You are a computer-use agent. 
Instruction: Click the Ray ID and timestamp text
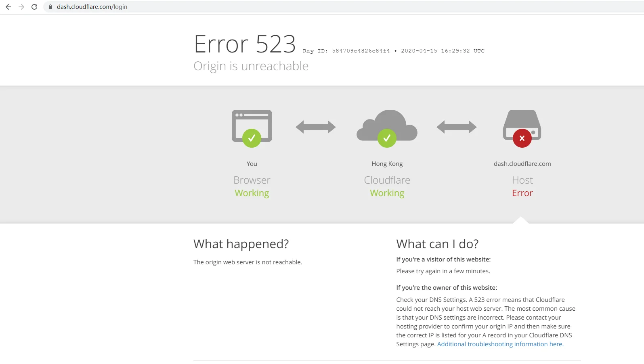point(394,51)
